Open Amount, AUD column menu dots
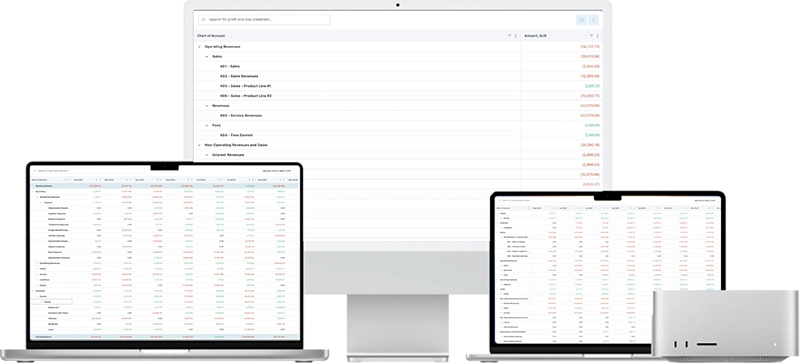800x363 pixels. pyautogui.click(x=597, y=36)
